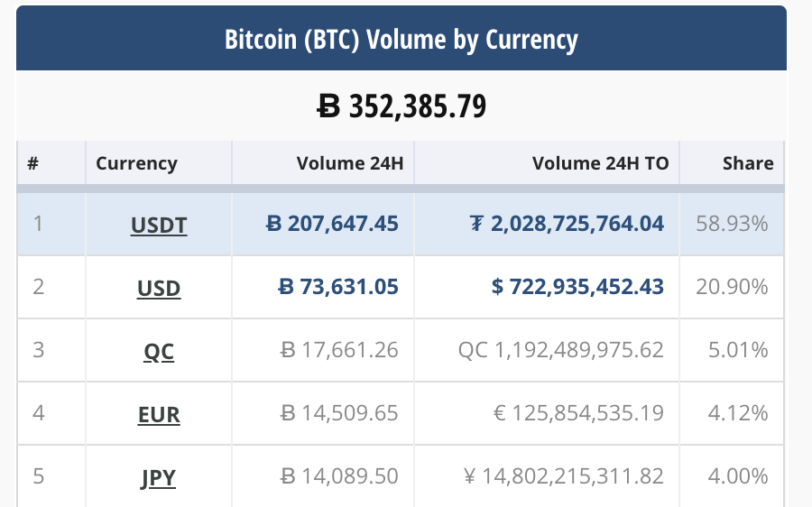The image size is (812, 507).
Task: Sort by Share column header
Action: point(748,163)
